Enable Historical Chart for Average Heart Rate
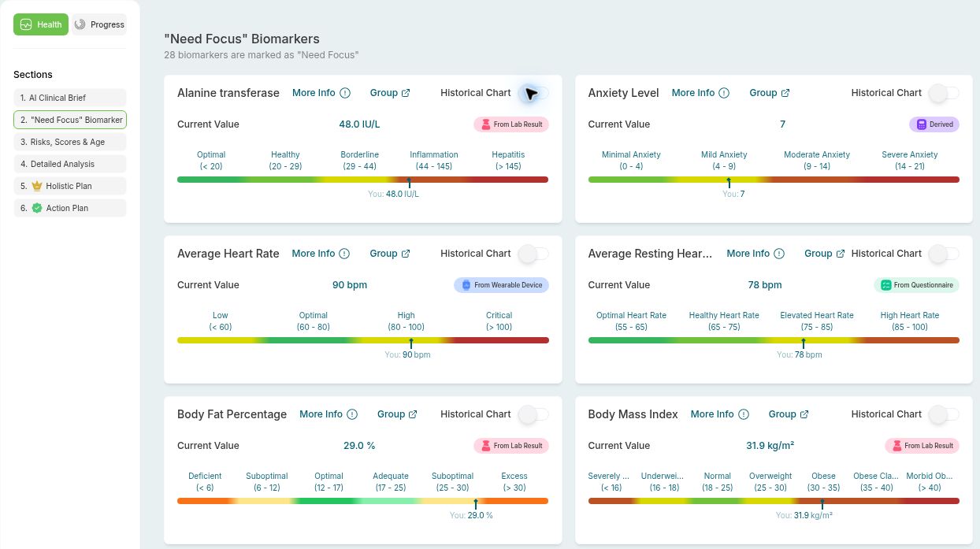Viewport: 980px width, 549px height. point(534,254)
